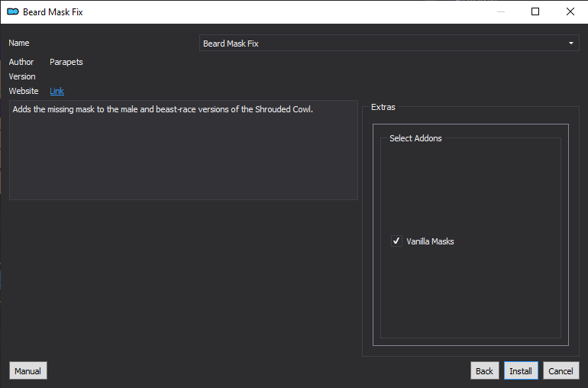This screenshot has height=388, width=588.
Task: Go Back to the previous step
Action: [x=484, y=370]
